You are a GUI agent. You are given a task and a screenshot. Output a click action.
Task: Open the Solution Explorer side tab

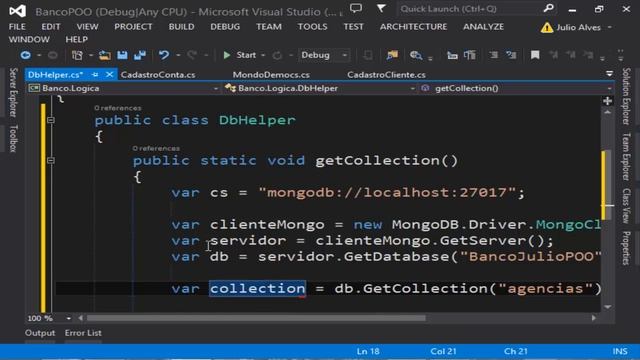[626, 96]
